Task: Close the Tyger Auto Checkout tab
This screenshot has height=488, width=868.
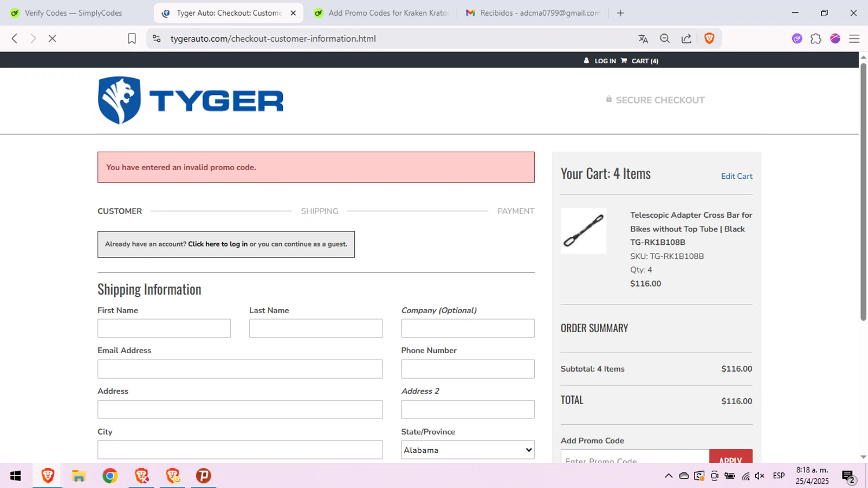Action: pos(293,13)
